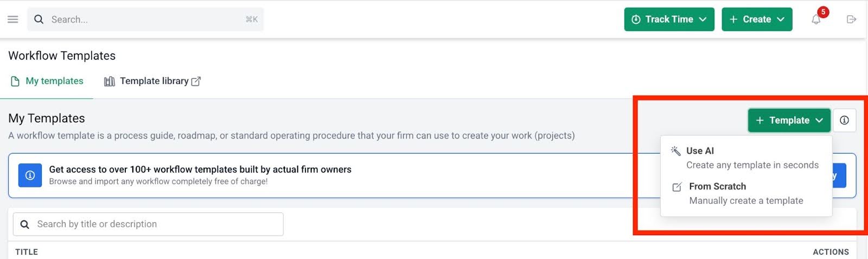
Task: Click the 100+ workflow templates banner text
Action: coord(200,169)
